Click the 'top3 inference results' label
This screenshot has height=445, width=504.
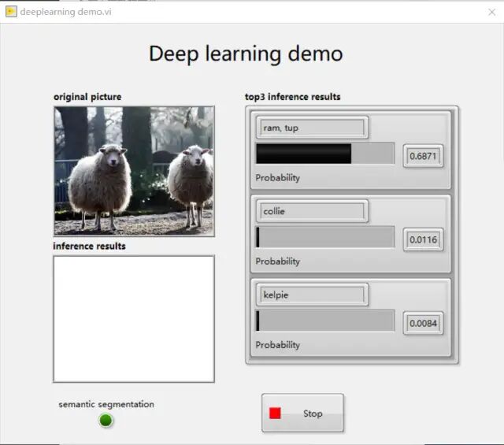pos(292,97)
